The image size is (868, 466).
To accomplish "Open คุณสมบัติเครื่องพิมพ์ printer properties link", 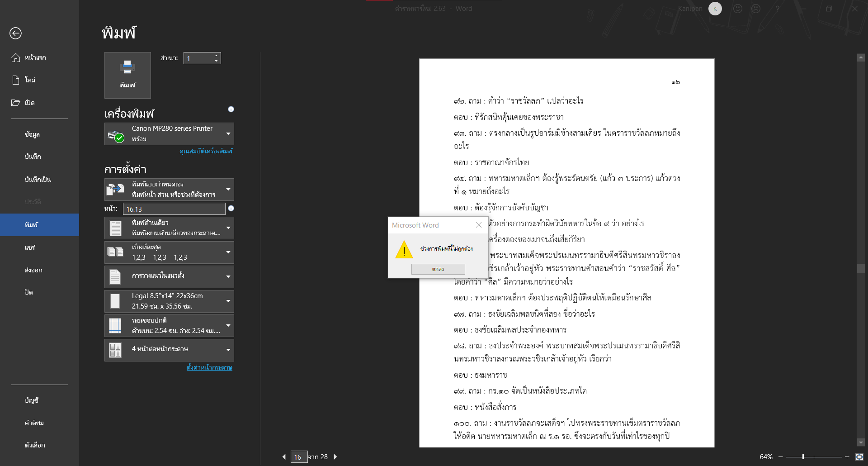I will tap(206, 151).
